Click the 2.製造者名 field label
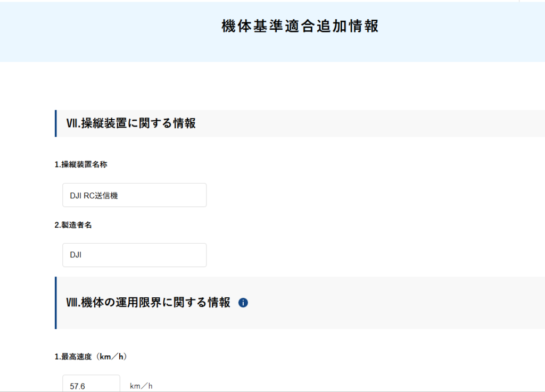The width and height of the screenshot is (545, 392). pos(73,225)
